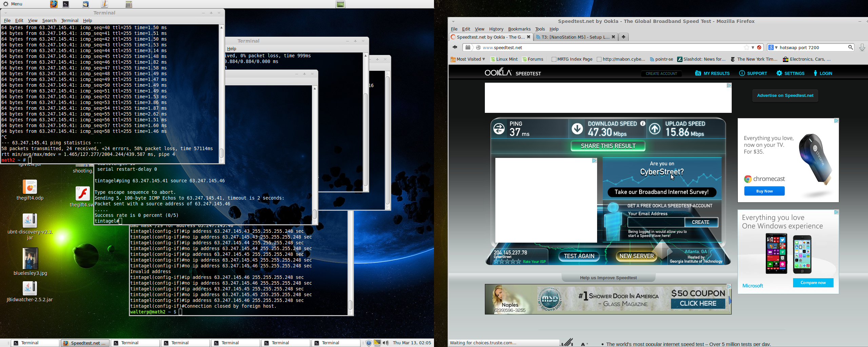This screenshot has height=347, width=868.
Task: Launch the calculator from top panel
Action: click(x=129, y=4)
